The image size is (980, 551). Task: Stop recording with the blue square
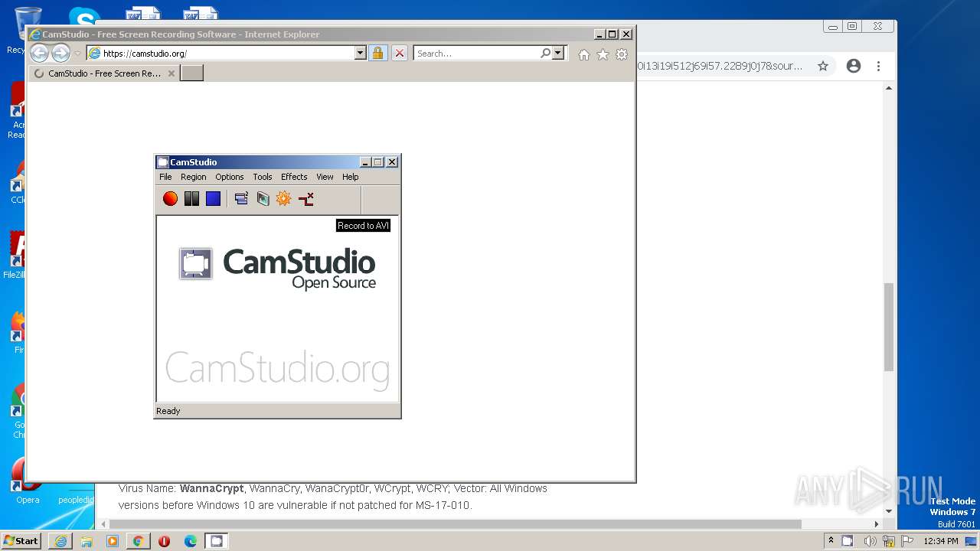pyautogui.click(x=213, y=199)
